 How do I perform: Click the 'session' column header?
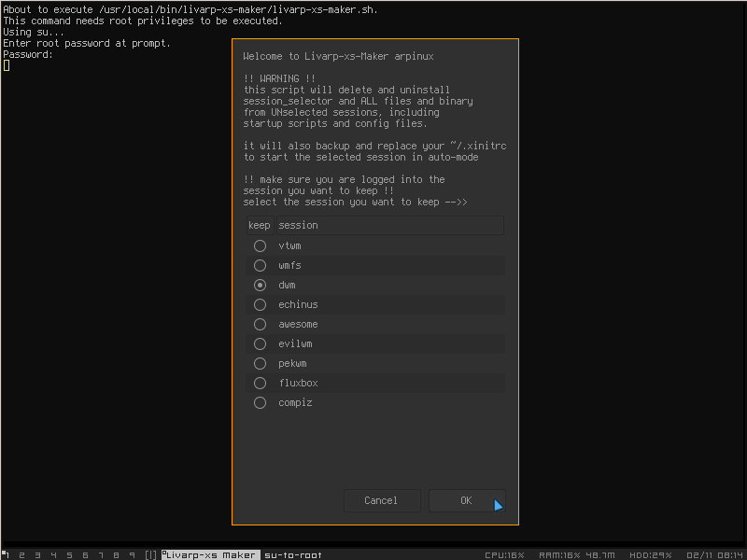(389, 225)
